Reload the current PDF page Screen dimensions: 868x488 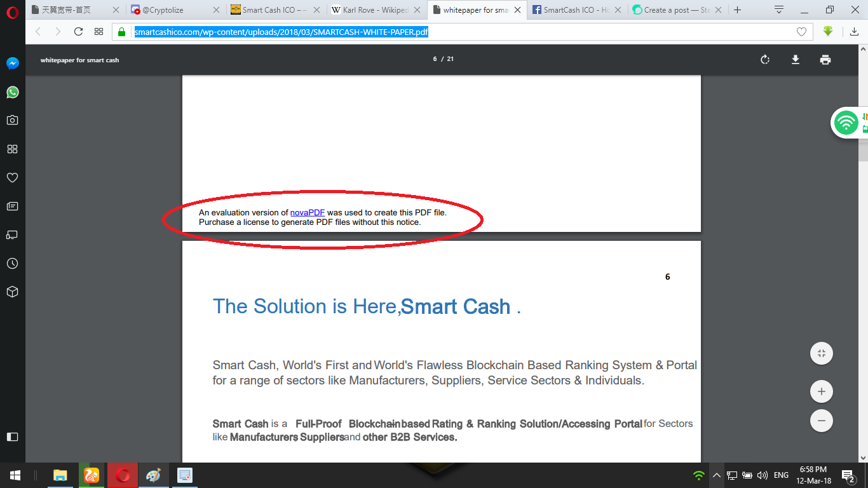click(79, 32)
